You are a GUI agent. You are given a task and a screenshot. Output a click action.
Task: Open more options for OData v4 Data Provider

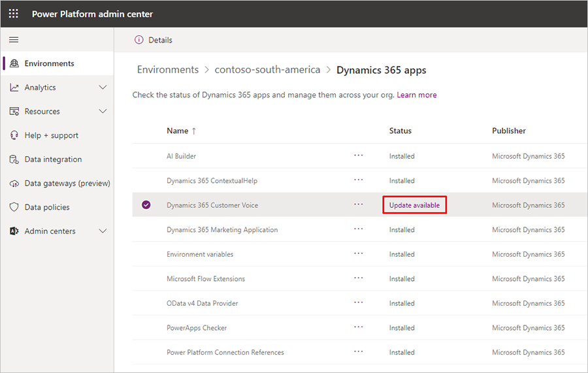(x=359, y=302)
